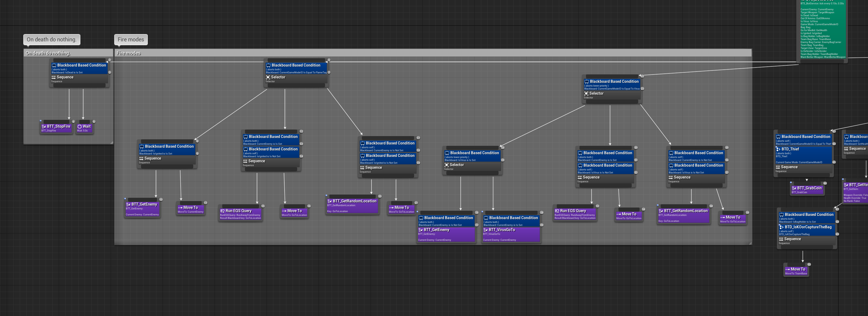The height and width of the screenshot is (316, 868).
Task: Select the Sequence composite under decorator 14
Action: coord(271,163)
